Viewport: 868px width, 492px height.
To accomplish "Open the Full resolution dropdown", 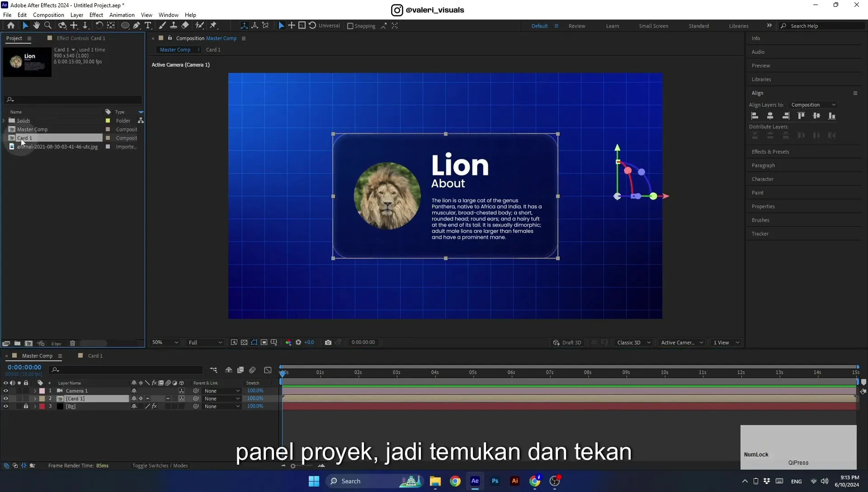I will (x=205, y=343).
